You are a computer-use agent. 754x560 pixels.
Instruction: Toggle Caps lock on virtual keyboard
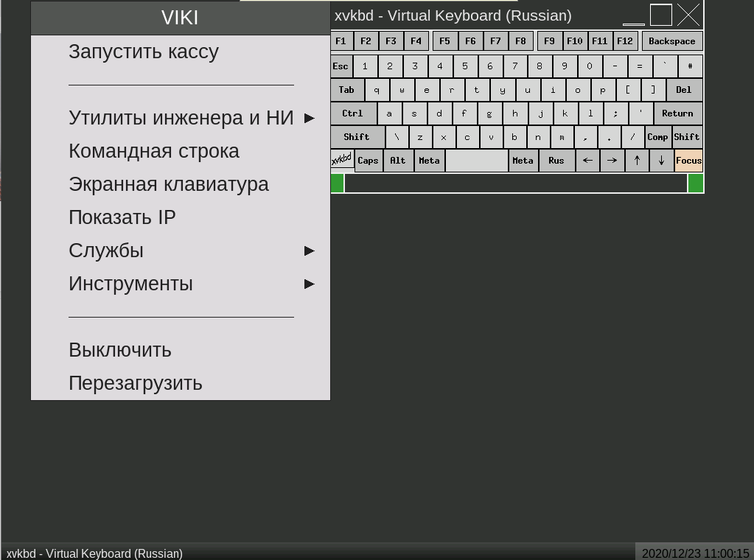click(x=368, y=161)
